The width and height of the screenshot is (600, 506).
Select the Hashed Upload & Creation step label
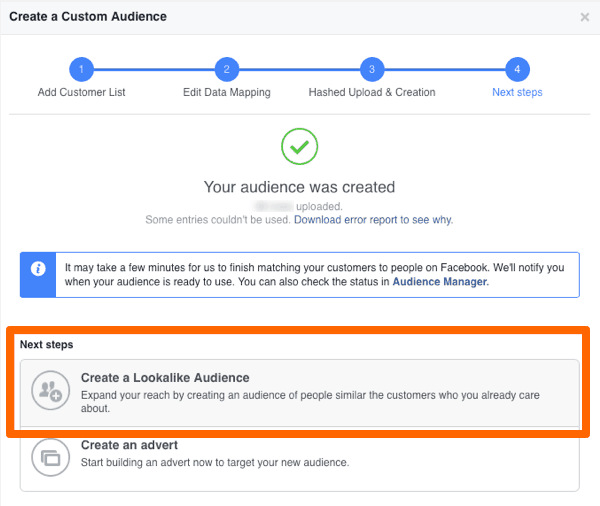[372, 92]
